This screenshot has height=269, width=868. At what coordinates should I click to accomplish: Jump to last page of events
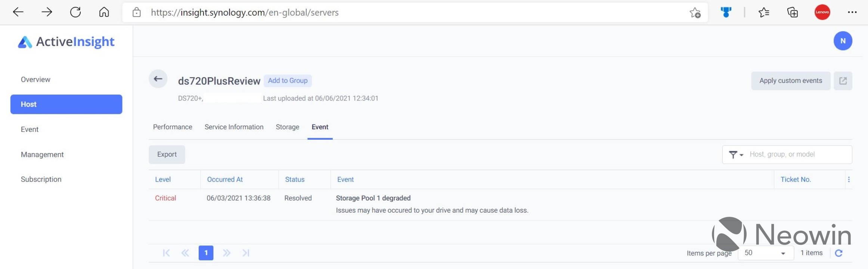pyautogui.click(x=246, y=253)
